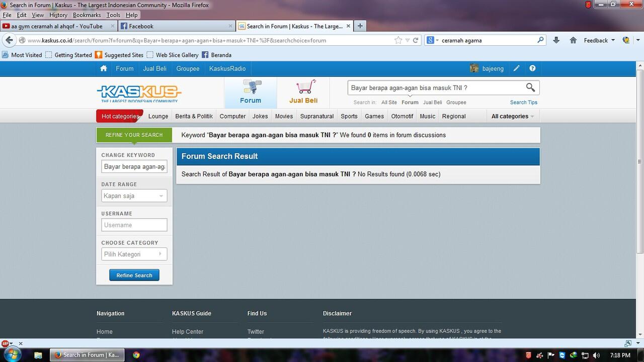Click the taskbar clock showing 7:18 PM
The width and height of the screenshot is (644, 362).
620,355
